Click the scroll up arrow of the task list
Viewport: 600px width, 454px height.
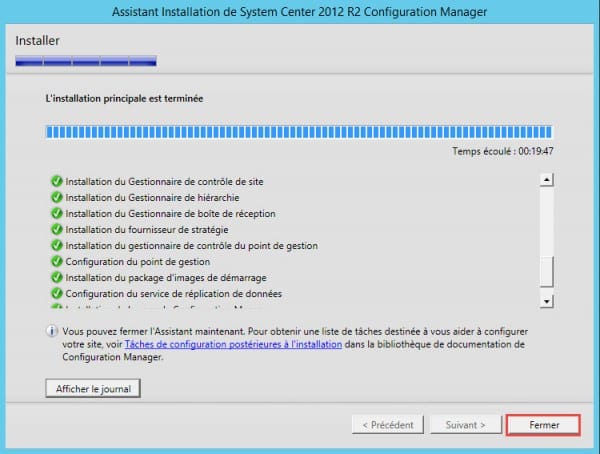point(546,180)
